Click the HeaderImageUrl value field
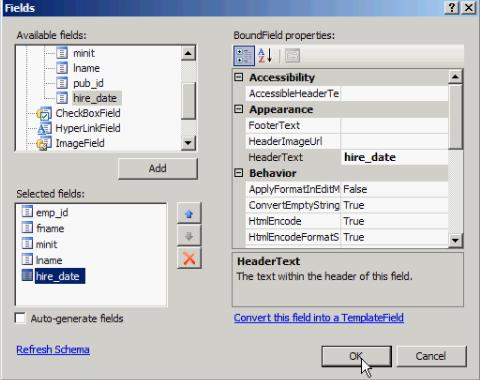480x380 pixels. click(x=395, y=141)
